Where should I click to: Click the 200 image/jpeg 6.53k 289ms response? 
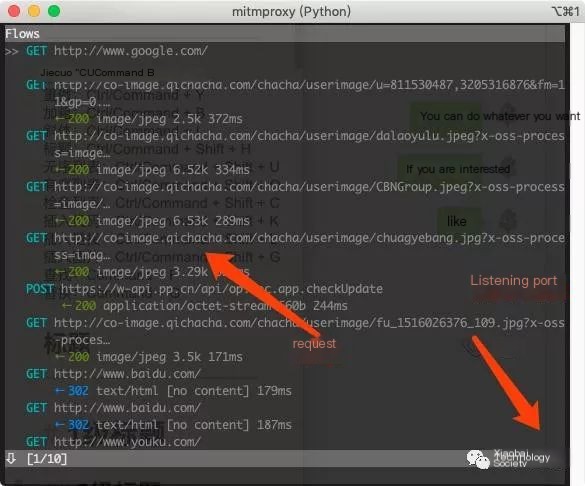tap(152, 221)
